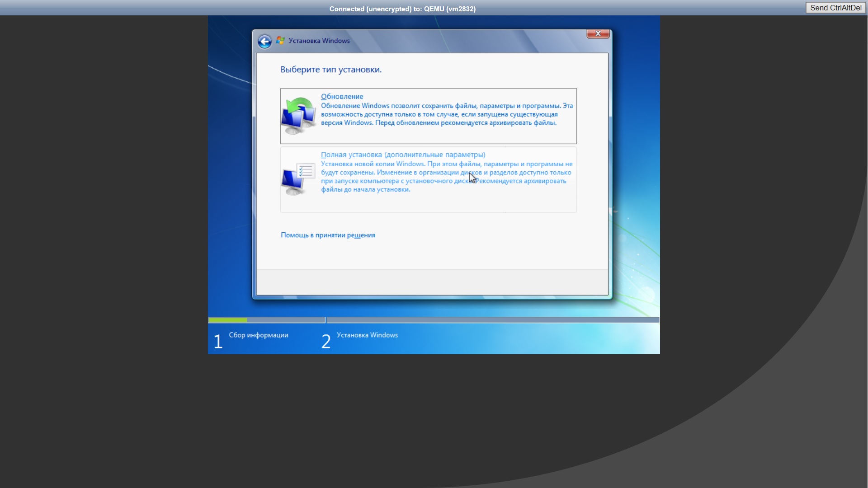Click the Connected (unencrypted) to QEMU status text

(402, 9)
